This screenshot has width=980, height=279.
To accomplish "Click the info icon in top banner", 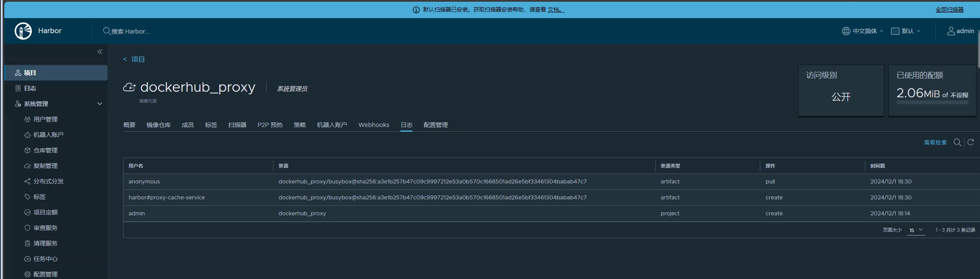I will pos(416,10).
